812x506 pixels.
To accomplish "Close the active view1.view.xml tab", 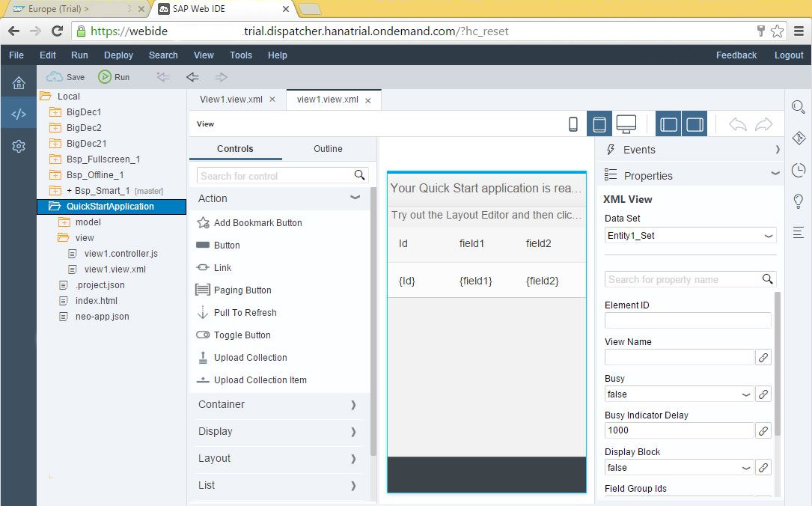I will click(x=368, y=100).
